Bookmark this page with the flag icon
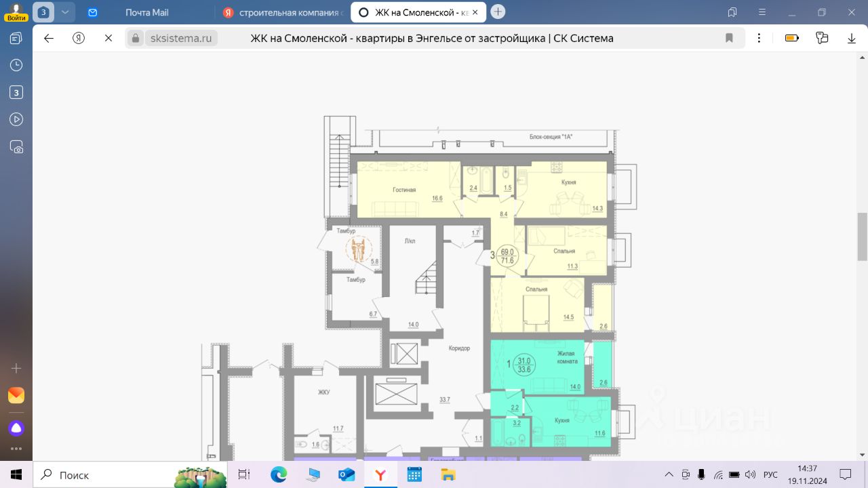This screenshot has height=488, width=868. click(729, 38)
